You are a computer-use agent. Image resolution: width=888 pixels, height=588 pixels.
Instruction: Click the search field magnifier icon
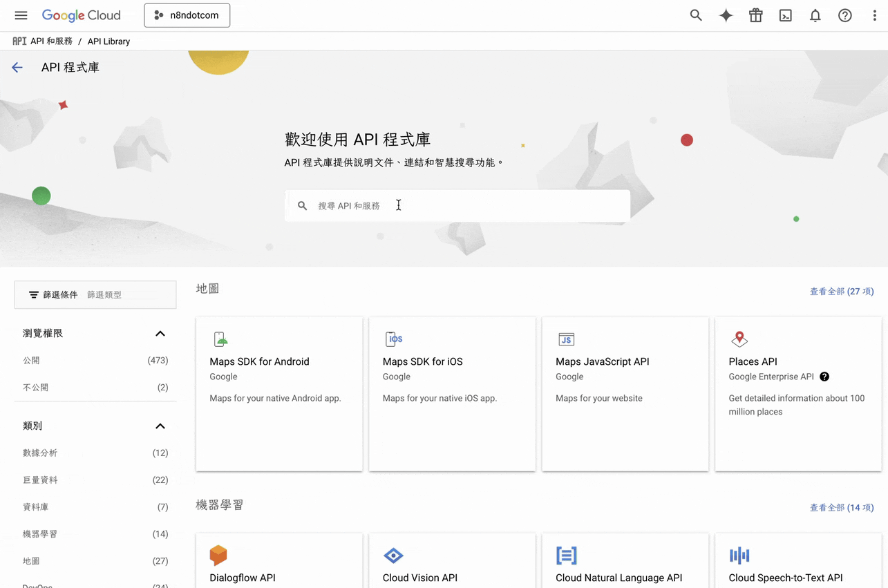tap(303, 205)
